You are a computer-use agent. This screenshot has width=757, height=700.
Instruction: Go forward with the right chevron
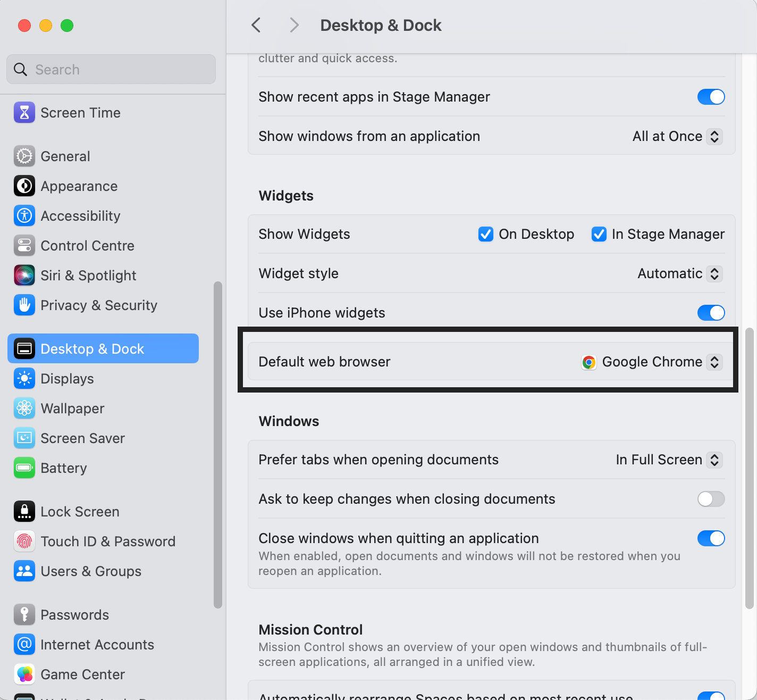(294, 25)
